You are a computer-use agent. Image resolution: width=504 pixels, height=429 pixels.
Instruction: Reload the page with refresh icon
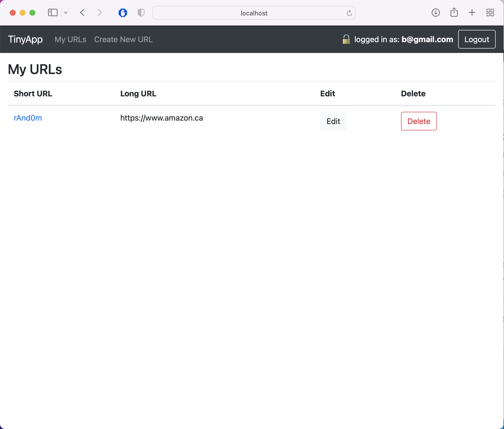click(349, 13)
